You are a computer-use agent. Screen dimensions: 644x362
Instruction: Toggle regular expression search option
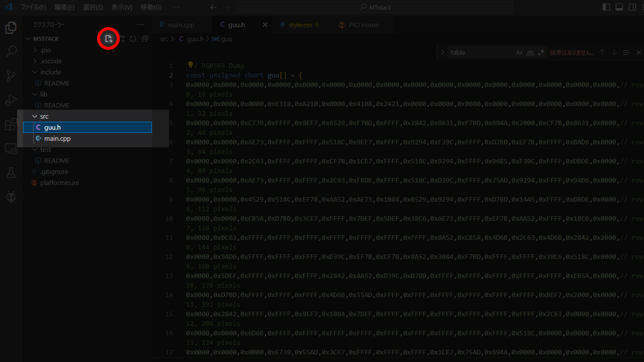point(541,53)
